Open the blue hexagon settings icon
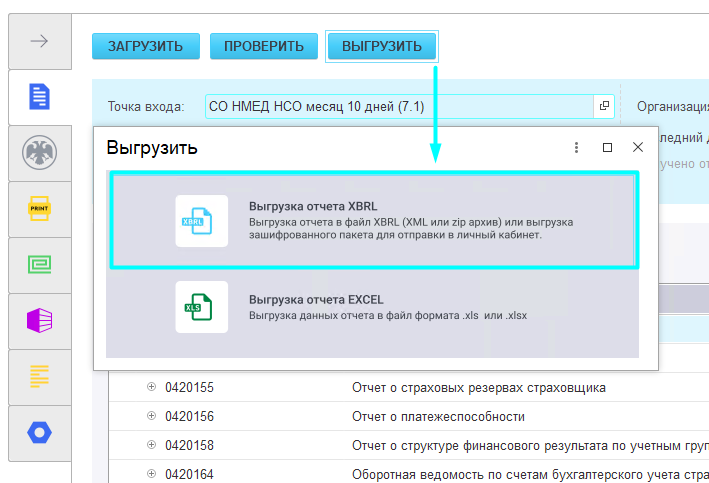The width and height of the screenshot is (709, 483). [39, 433]
